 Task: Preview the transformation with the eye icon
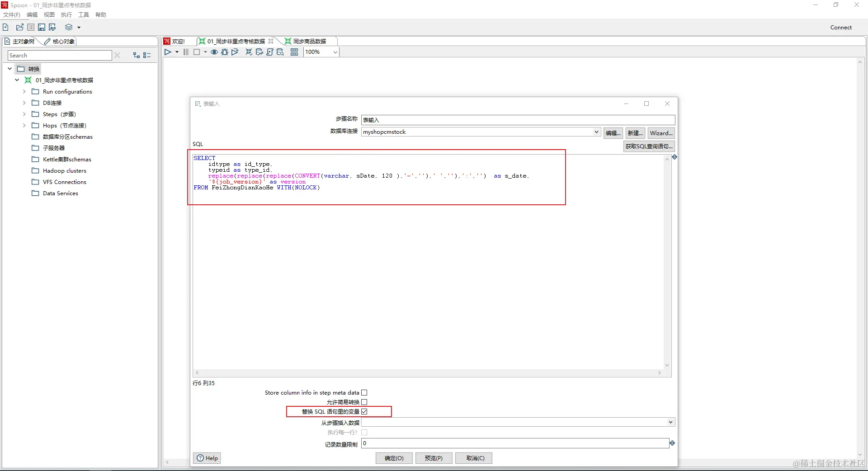(x=214, y=52)
